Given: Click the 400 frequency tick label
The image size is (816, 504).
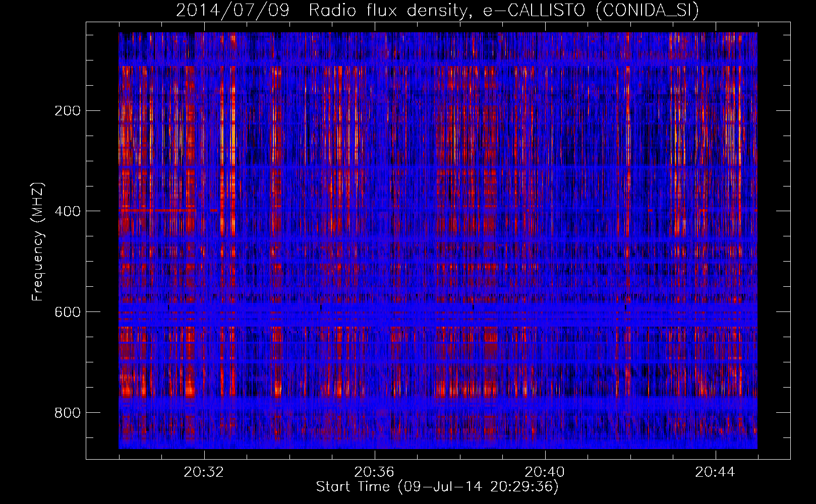Looking at the screenshot, I should [x=68, y=211].
